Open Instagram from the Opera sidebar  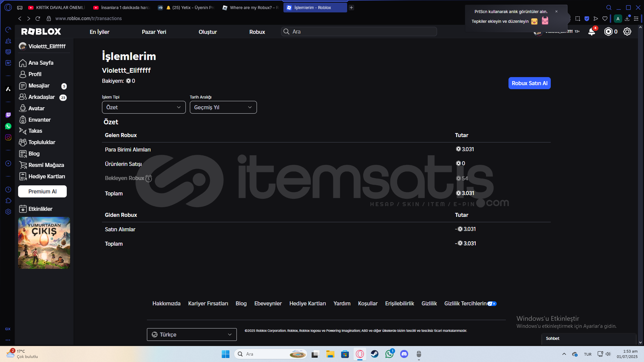click(x=8, y=137)
